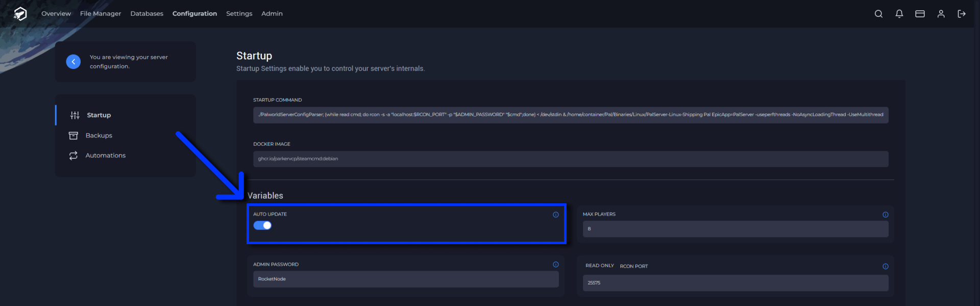Select Backups in the sidebar
Image resolution: width=980 pixels, height=306 pixels.
coord(99,135)
